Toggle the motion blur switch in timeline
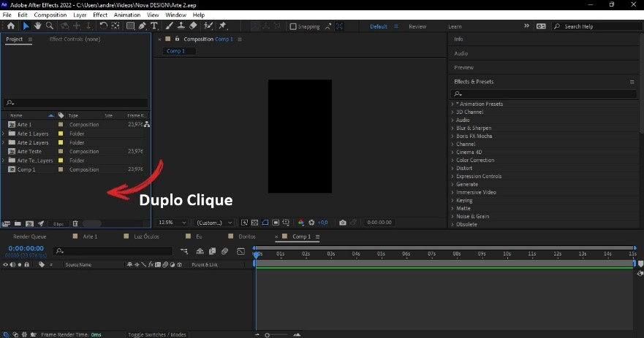The width and height of the screenshot is (644, 338). [x=224, y=251]
